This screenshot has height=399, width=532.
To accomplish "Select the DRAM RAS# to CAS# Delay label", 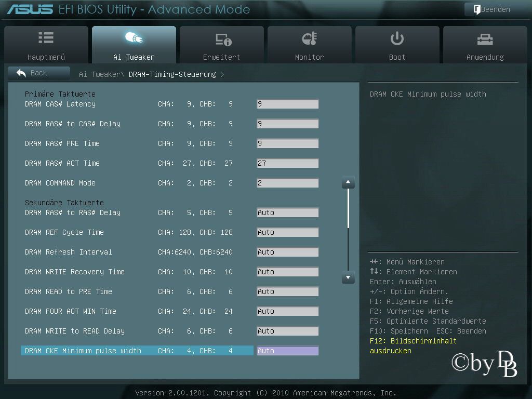I will pyautogui.click(x=73, y=124).
